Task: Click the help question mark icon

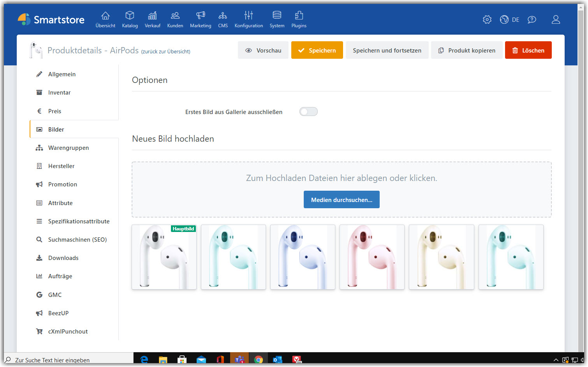Action: click(x=532, y=19)
